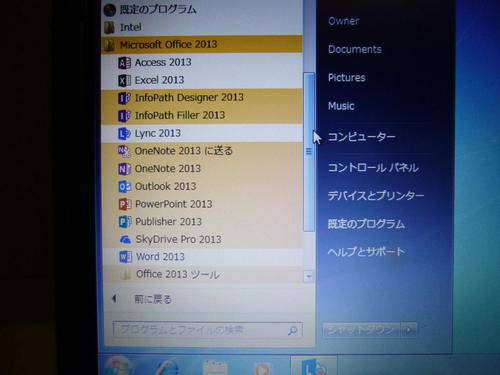Viewport: 500px width, 375px height.
Task: Open the Excel 2013 icon
Action: [x=124, y=80]
